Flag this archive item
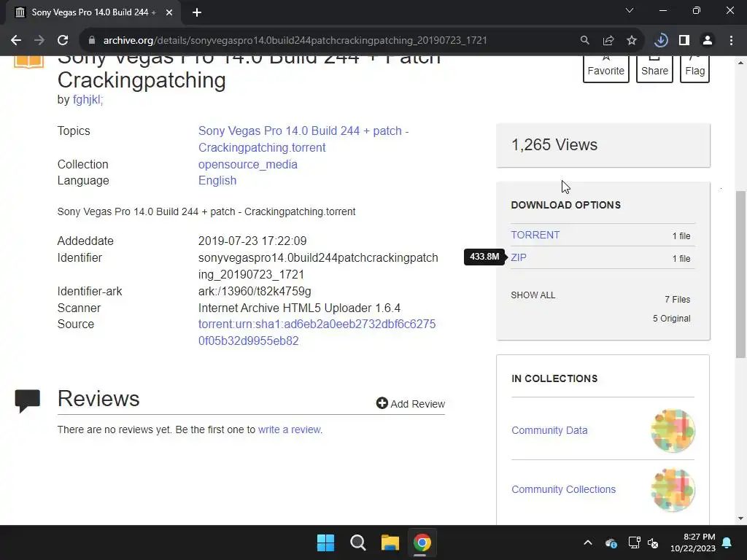This screenshot has width=747, height=560. tap(694, 69)
